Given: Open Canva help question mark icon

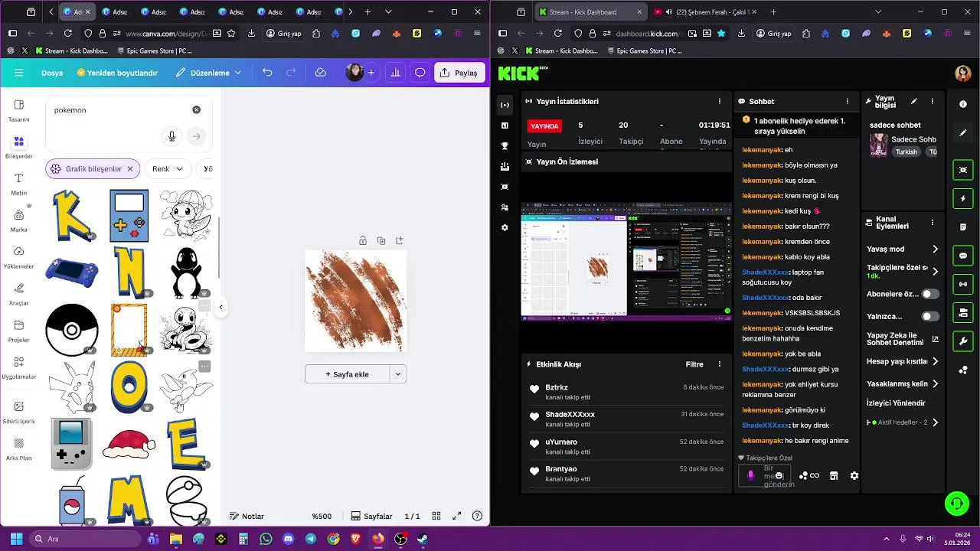Looking at the screenshot, I should tap(478, 517).
